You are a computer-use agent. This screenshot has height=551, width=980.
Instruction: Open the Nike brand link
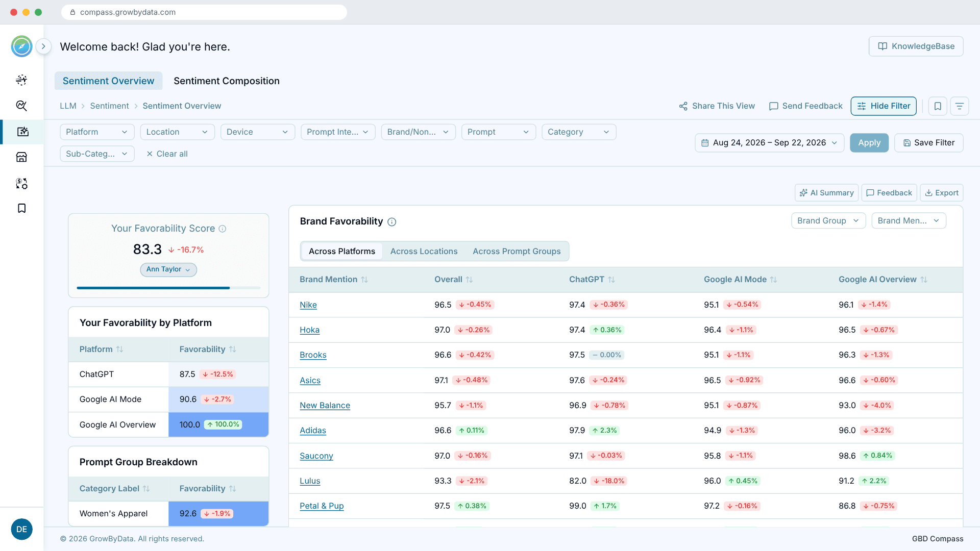[308, 305]
